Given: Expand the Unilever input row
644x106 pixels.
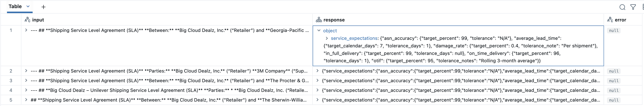Looking at the screenshot, I should click(x=26, y=90).
